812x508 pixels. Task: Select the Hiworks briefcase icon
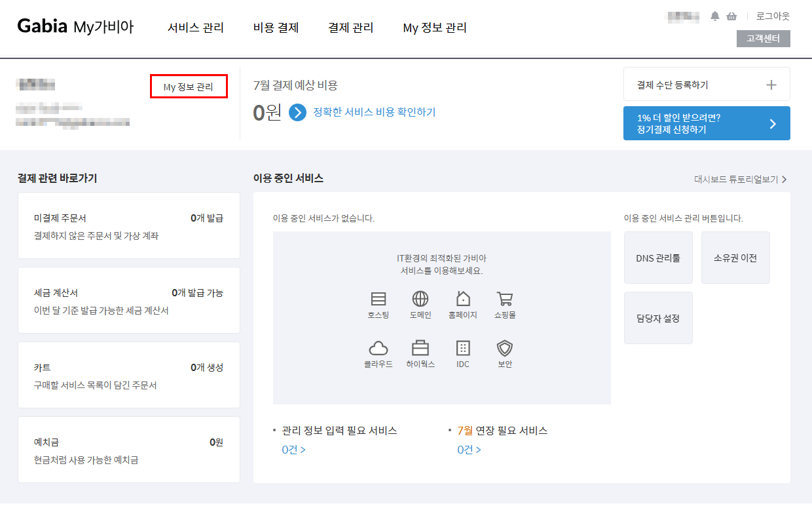click(420, 348)
